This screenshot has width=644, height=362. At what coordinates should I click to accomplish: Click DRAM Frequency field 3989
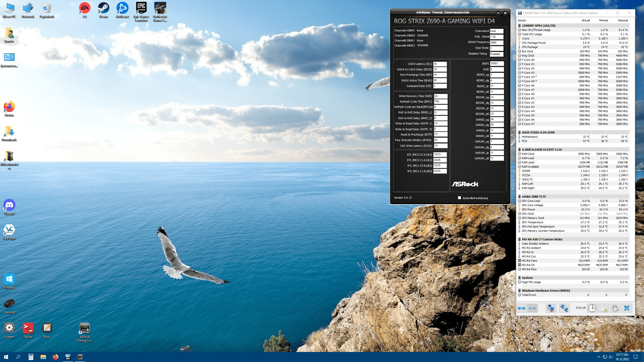497,42
